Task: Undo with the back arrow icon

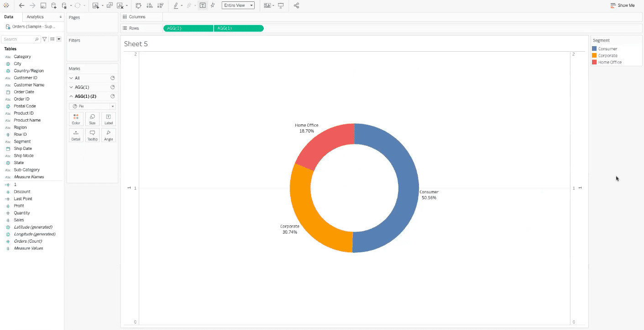Action: (21, 5)
